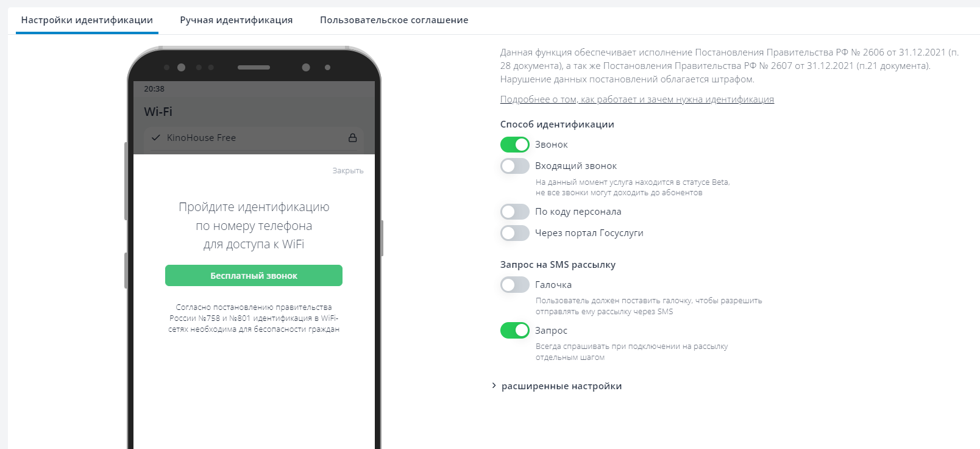Image resolution: width=980 pixels, height=449 pixels.
Task: Click the Wi-Fi heading in phone preview
Action: coord(158,112)
